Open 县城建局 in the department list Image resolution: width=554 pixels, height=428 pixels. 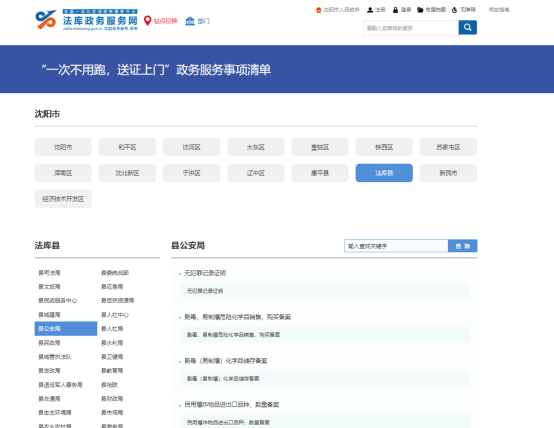[x=49, y=315]
